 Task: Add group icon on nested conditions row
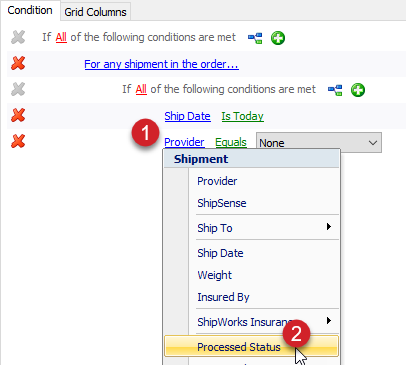pyautogui.click(x=335, y=90)
